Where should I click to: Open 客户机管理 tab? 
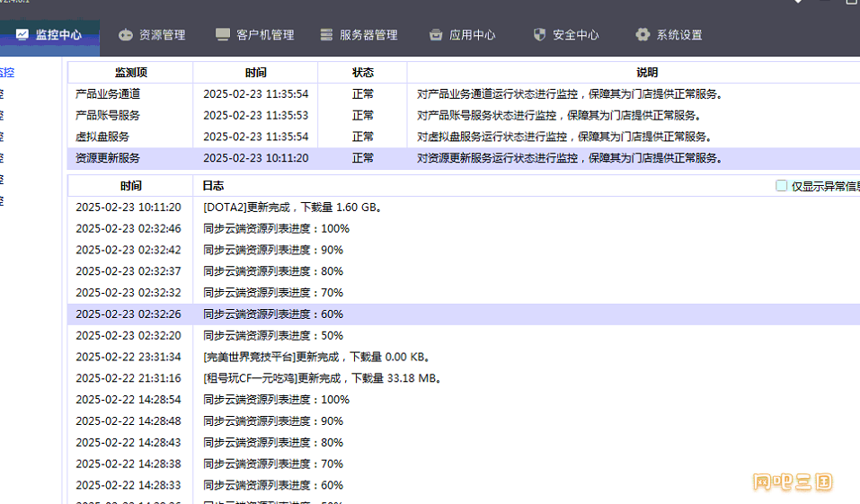[255, 35]
